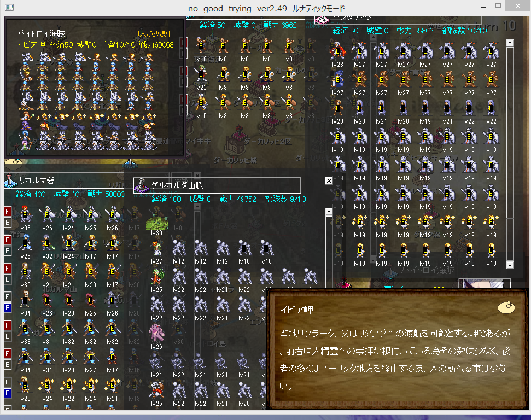Click the 戦力 58800 value in リガルマ砦
This screenshot has width=531, height=420.
point(106,194)
